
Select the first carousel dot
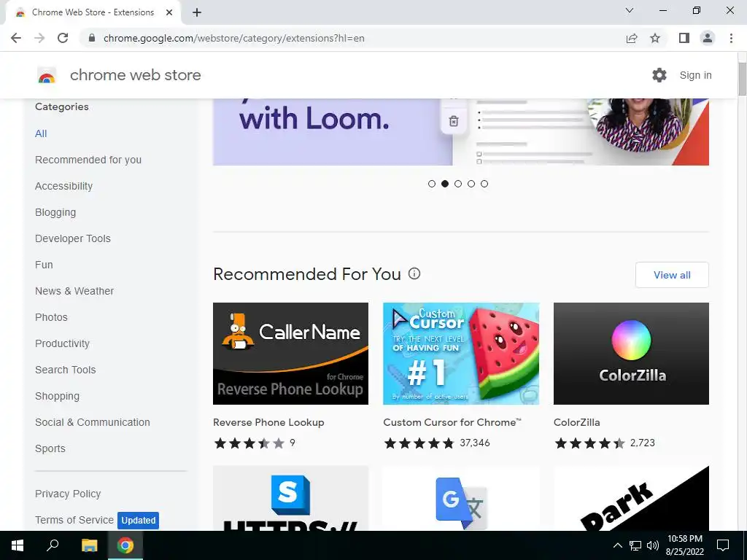tap(432, 184)
